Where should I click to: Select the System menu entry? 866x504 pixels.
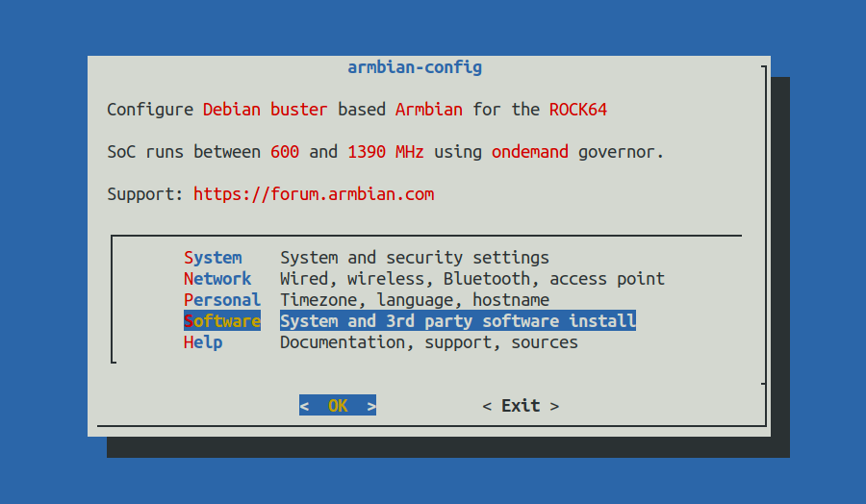tap(213, 258)
